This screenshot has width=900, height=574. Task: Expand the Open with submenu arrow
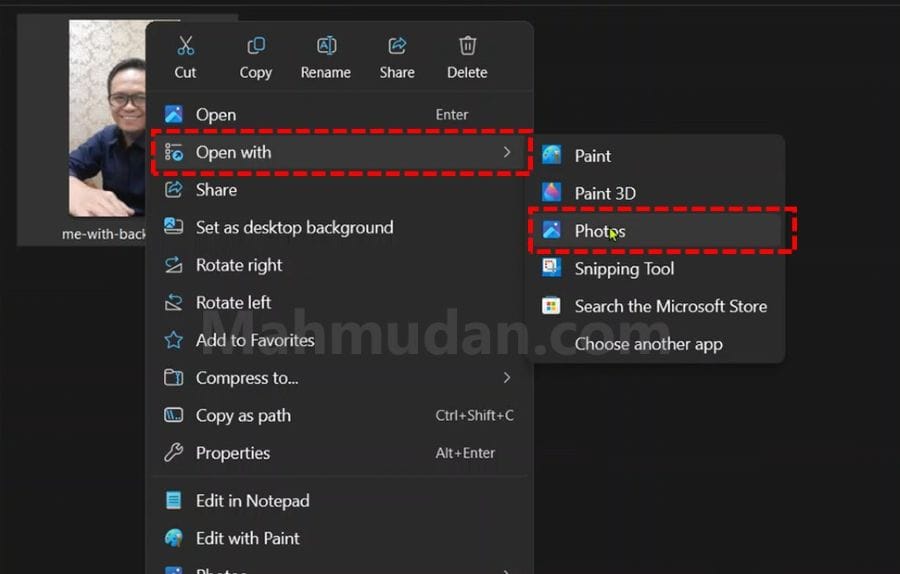[507, 152]
